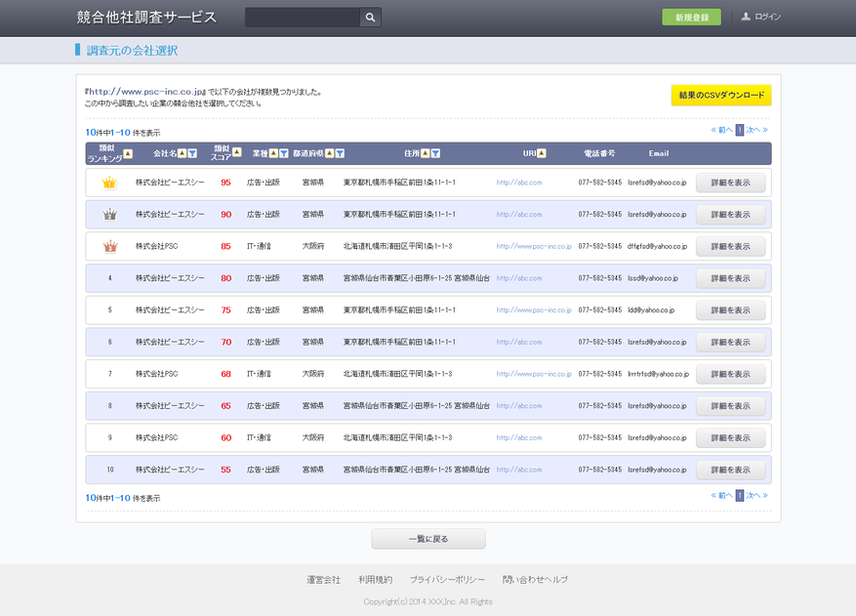
Task: Go to 前へ above the table
Action: [x=721, y=130]
